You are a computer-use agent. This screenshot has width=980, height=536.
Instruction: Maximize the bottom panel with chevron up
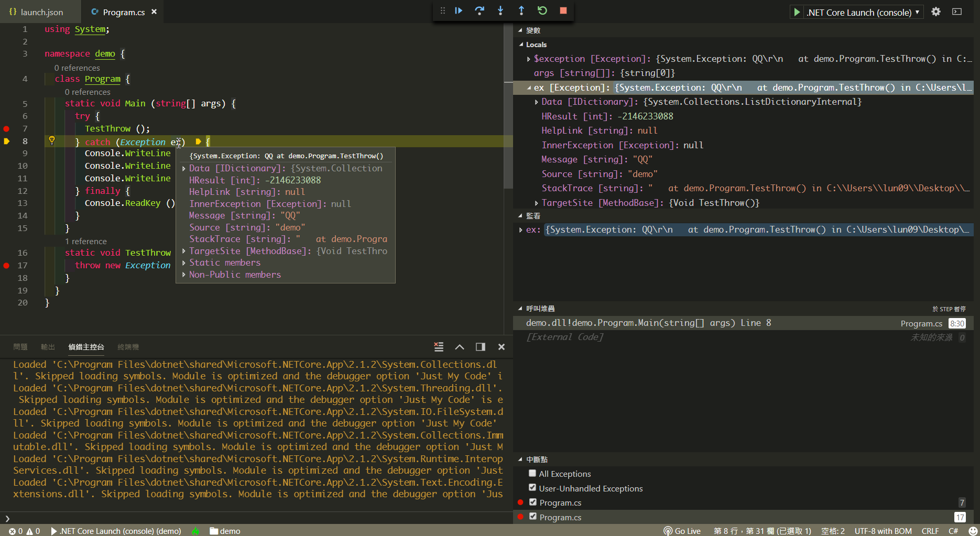click(x=460, y=347)
